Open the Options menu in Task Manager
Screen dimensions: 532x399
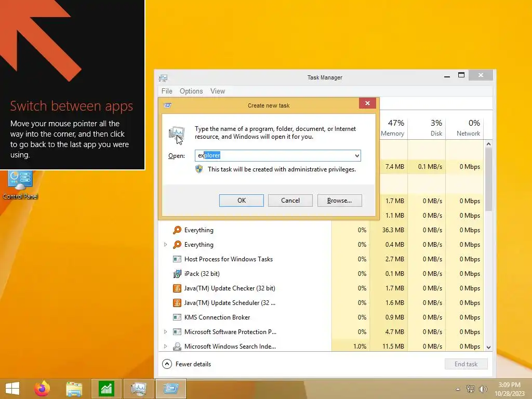tap(191, 91)
